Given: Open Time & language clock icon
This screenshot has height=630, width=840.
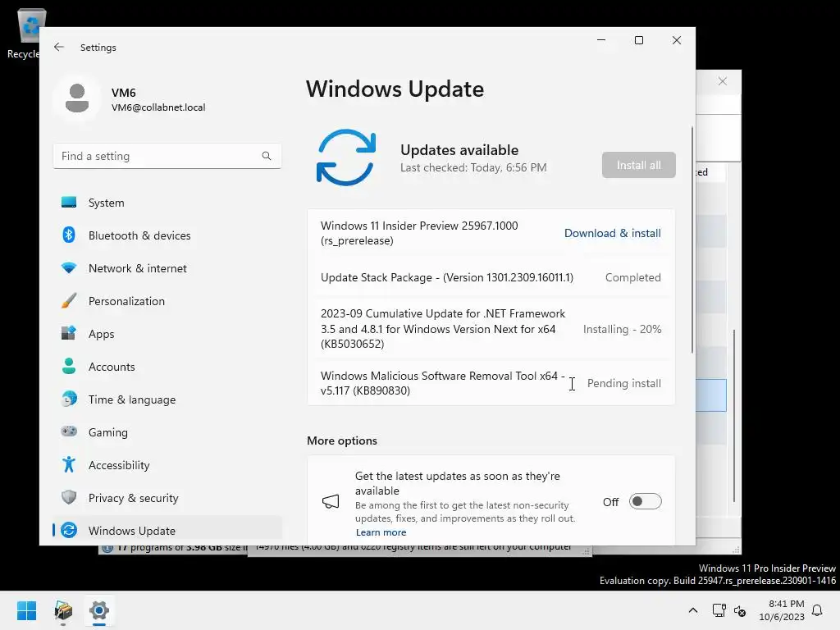Looking at the screenshot, I should pyautogui.click(x=69, y=399).
